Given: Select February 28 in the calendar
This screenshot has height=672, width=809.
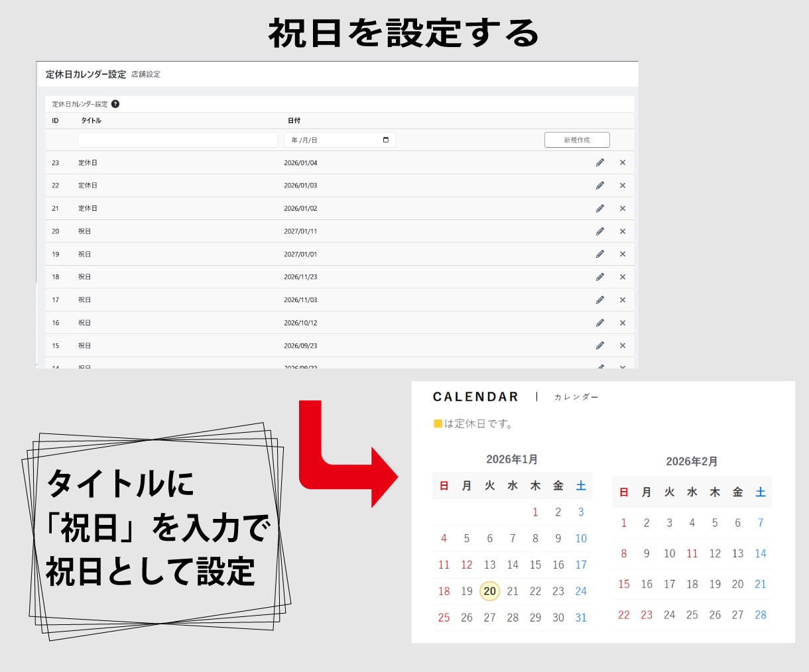Looking at the screenshot, I should tap(761, 615).
